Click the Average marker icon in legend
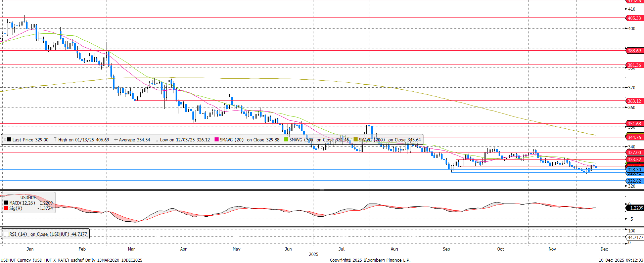 116,140
